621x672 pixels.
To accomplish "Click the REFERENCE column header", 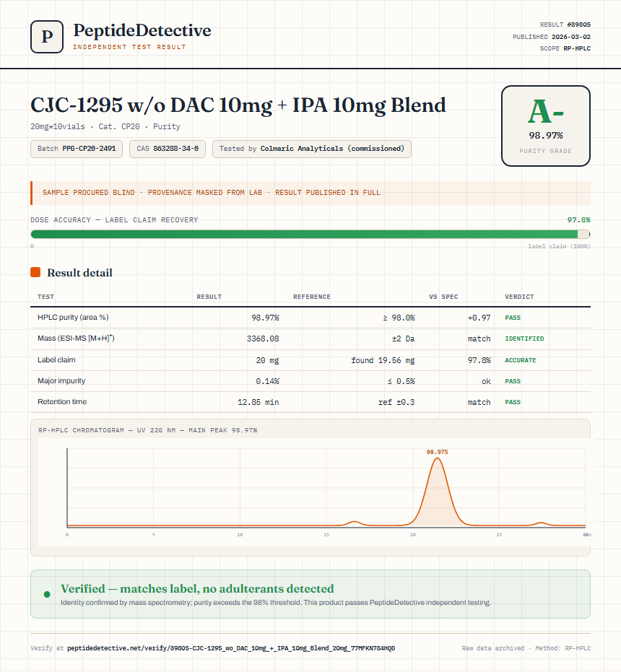I will click(312, 297).
